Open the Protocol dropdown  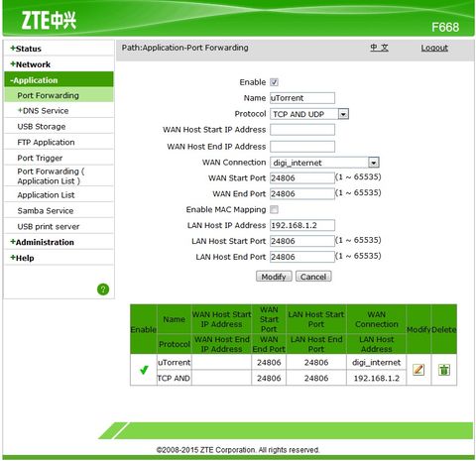309,114
